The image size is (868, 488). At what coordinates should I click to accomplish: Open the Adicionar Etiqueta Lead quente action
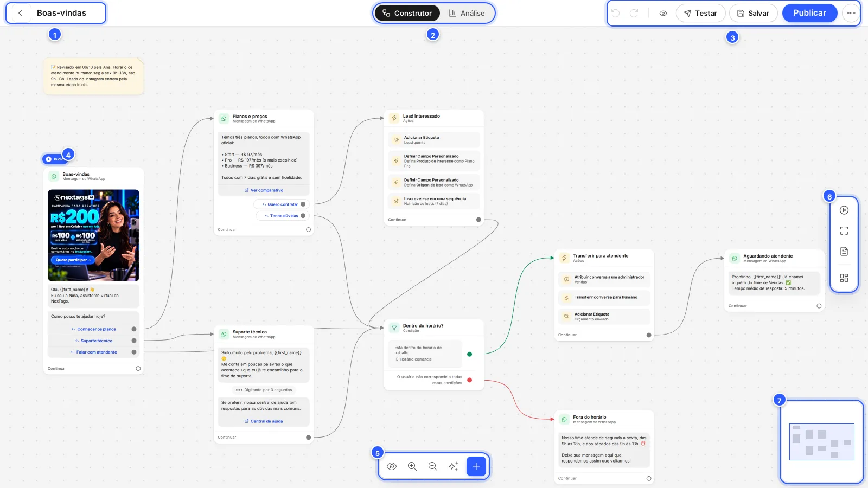433,140
